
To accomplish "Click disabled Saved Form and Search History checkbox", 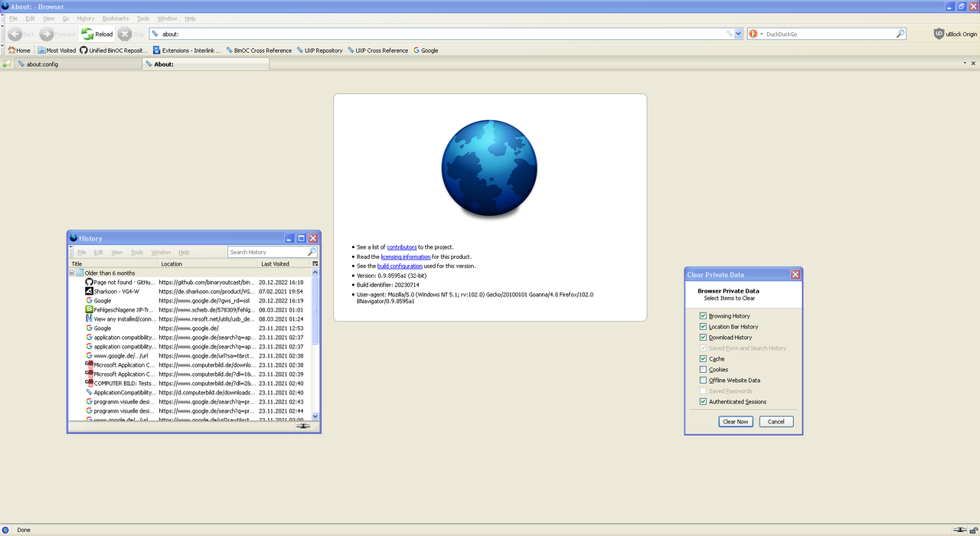I will tap(703, 348).
